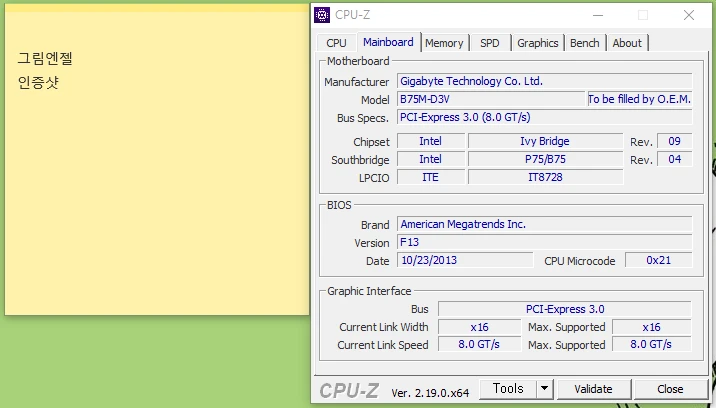
Task: Click the Chipset 'Ivy Bridge' value
Action: coord(545,141)
